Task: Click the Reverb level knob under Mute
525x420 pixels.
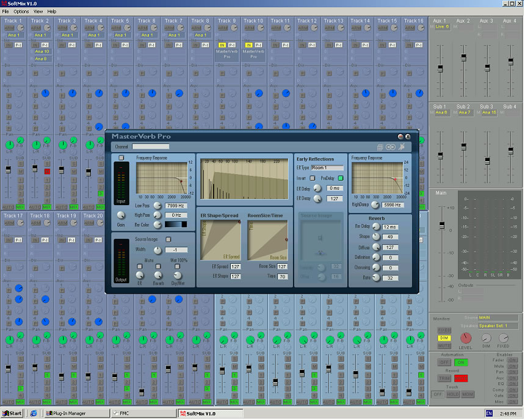Action: click(158, 275)
